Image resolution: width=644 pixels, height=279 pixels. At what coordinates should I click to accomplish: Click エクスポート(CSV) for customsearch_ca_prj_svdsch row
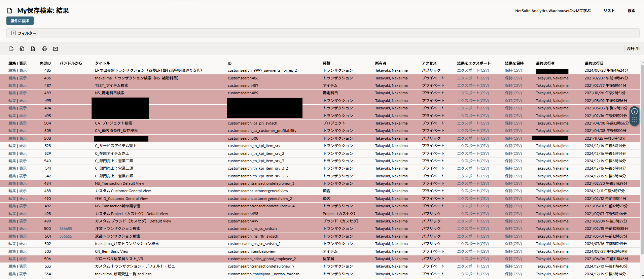point(473,123)
